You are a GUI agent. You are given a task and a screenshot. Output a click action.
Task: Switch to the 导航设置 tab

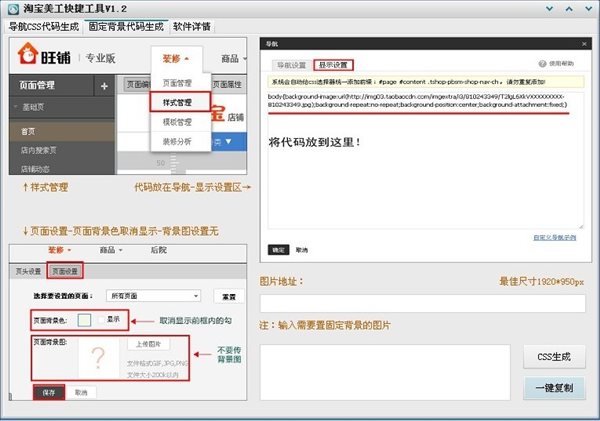pos(291,65)
